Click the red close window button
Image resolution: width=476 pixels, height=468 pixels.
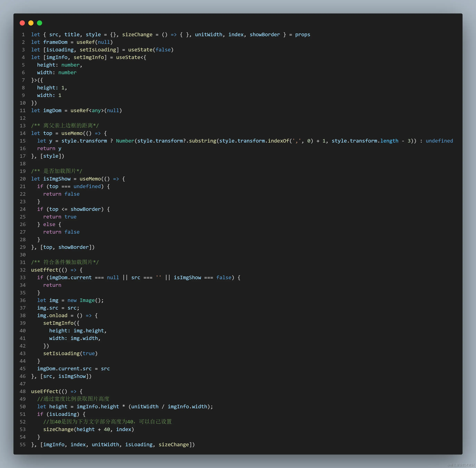[x=22, y=23]
